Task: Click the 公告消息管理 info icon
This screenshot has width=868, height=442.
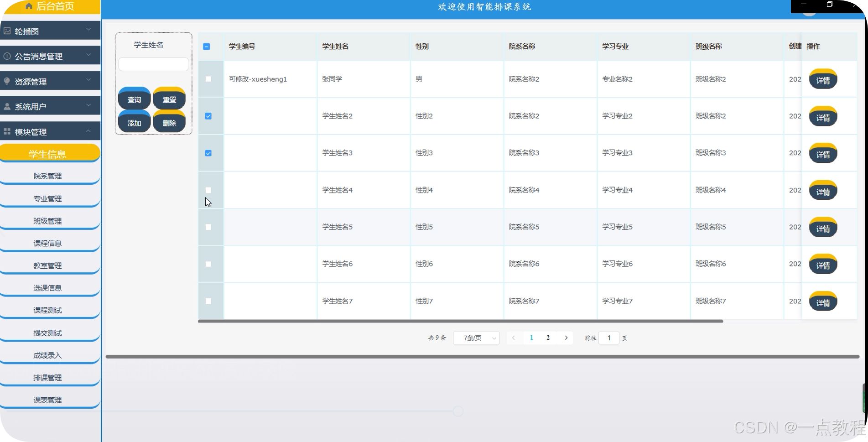Action: click(7, 56)
